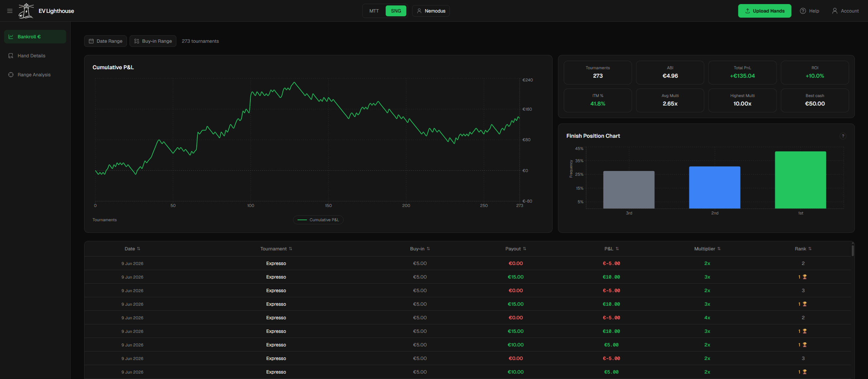Image resolution: width=868 pixels, height=379 pixels.
Task: Click the Highest Multi 10.00x card
Action: pyautogui.click(x=742, y=100)
